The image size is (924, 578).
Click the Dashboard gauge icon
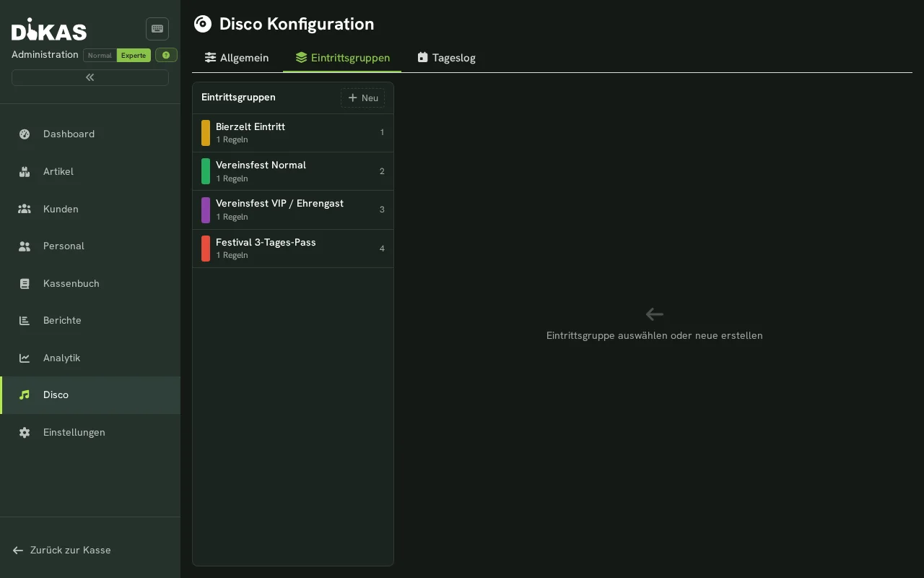pyautogui.click(x=25, y=134)
